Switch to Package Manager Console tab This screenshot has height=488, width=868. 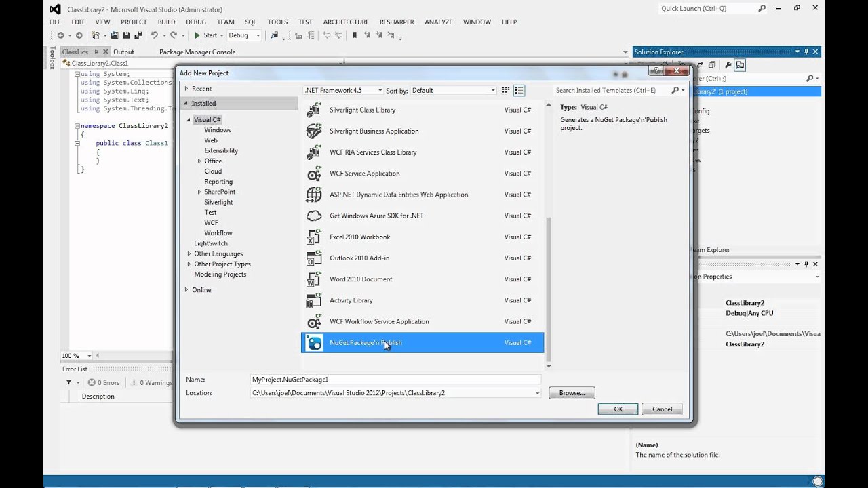197,52
